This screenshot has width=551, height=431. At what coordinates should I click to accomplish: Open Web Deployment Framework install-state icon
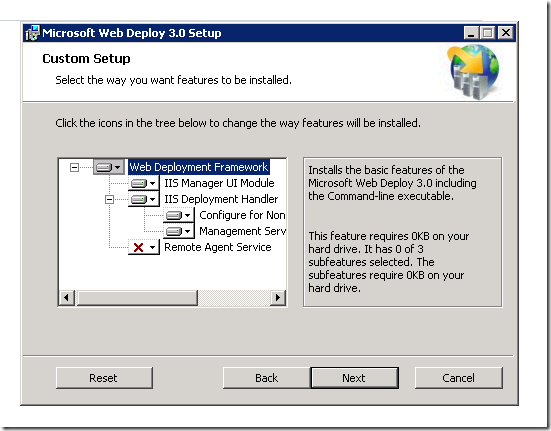click(x=109, y=167)
